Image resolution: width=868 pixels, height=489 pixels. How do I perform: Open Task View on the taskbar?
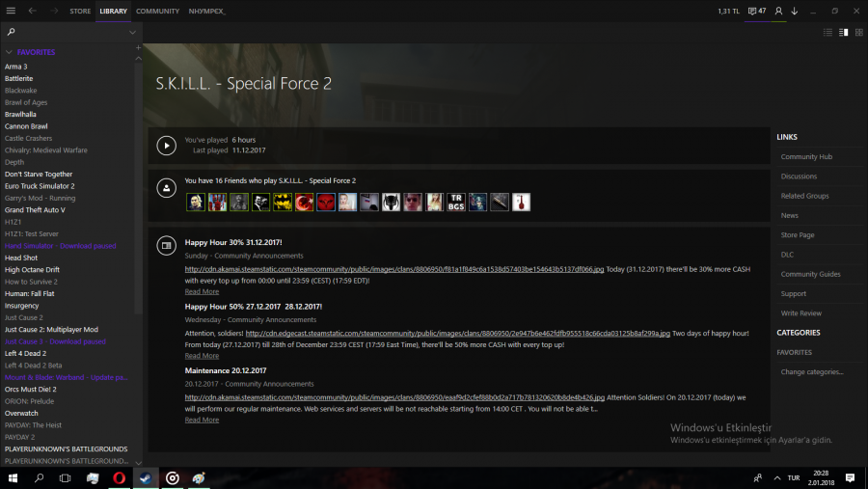pos(65,478)
